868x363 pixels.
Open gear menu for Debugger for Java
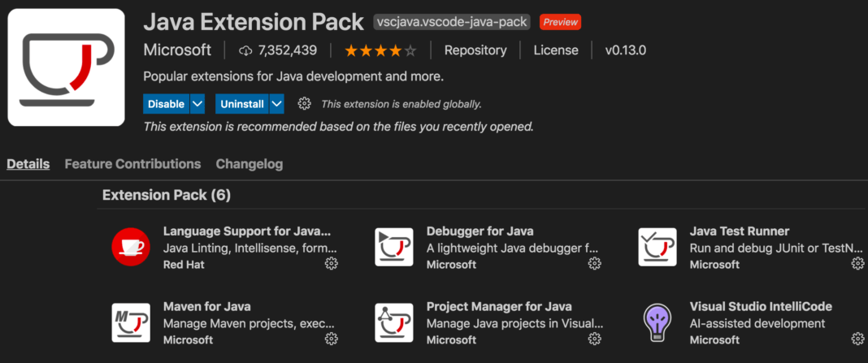595,263
